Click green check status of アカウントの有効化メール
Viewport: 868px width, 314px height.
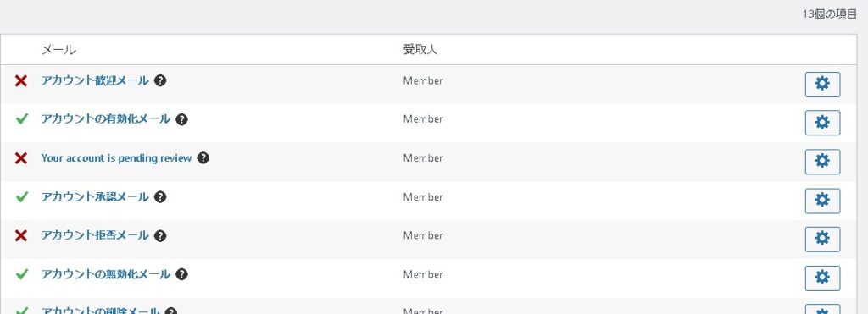click(x=21, y=119)
